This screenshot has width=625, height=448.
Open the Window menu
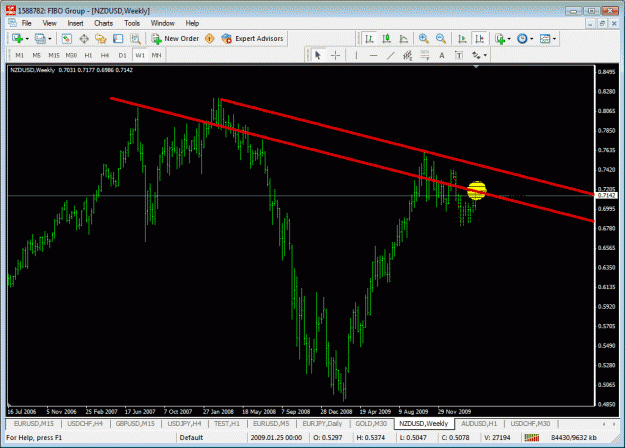(x=163, y=23)
